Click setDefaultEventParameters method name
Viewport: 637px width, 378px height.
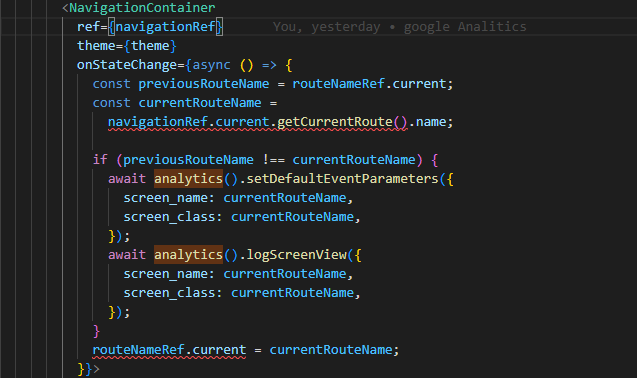point(342,179)
